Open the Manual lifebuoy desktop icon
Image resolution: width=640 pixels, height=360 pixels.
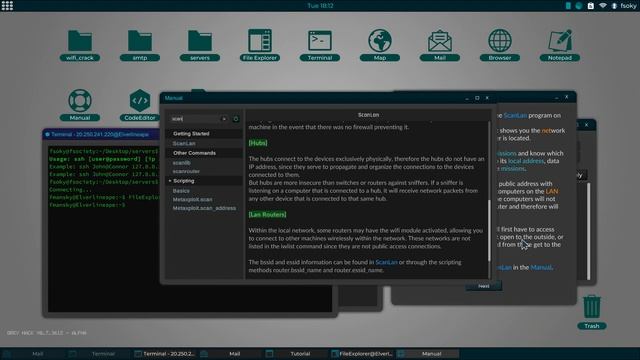pyautogui.click(x=80, y=105)
